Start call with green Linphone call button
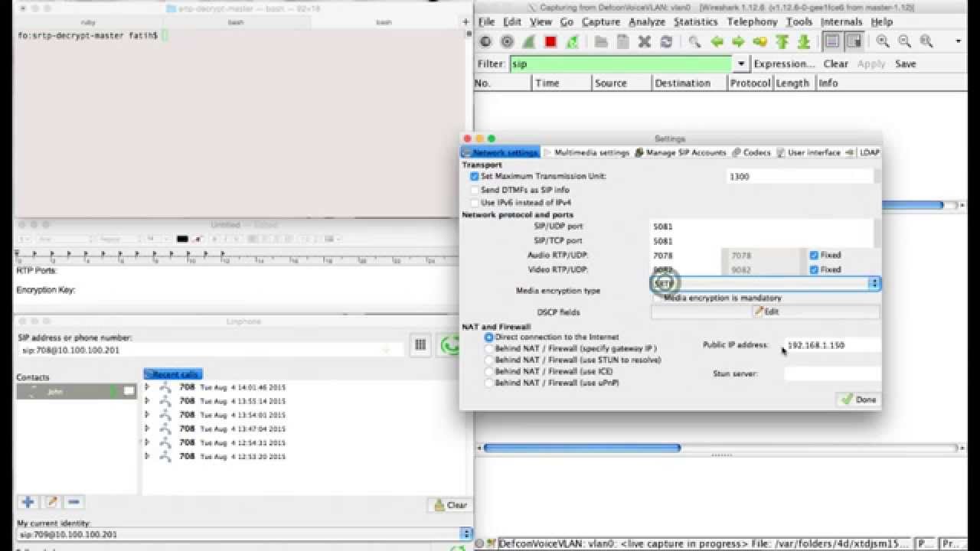Image resolution: width=980 pixels, height=551 pixels. click(x=450, y=345)
